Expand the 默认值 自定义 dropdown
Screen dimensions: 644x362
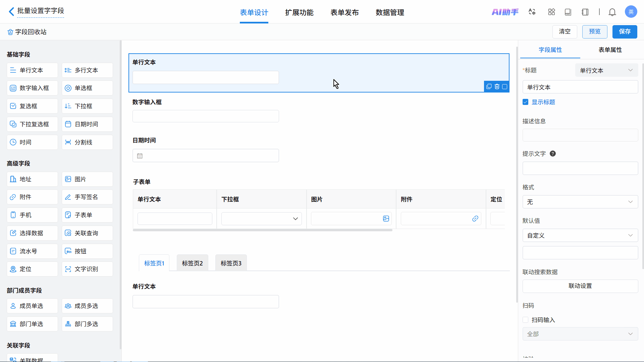(580, 235)
